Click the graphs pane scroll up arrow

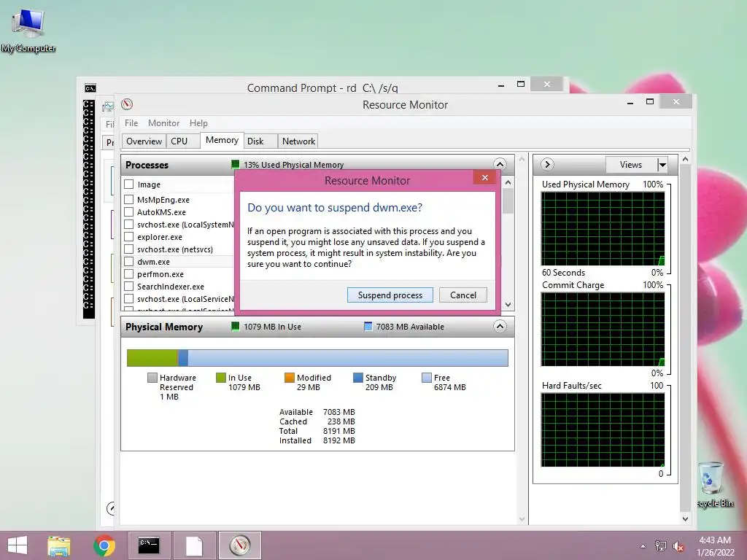tap(685, 159)
